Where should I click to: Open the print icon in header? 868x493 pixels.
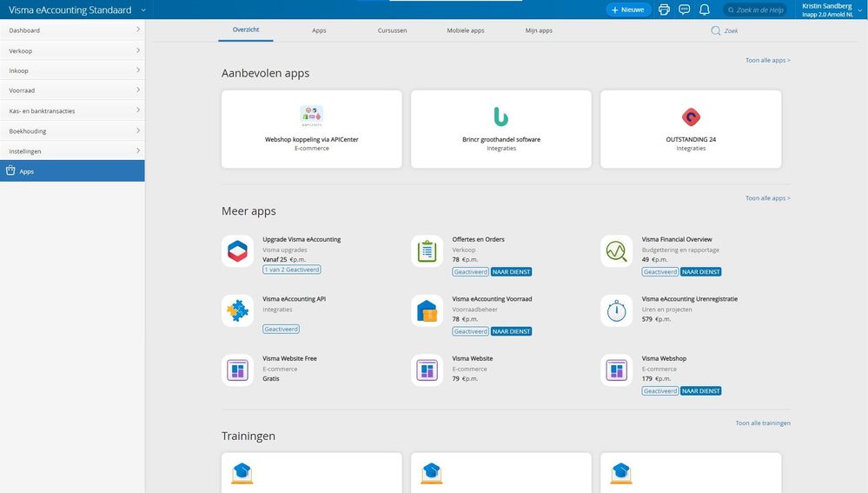[x=664, y=10]
